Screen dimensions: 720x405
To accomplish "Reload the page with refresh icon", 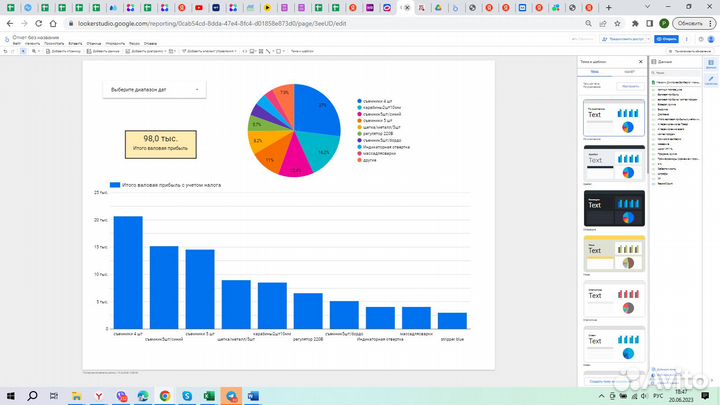I will 44,22.
